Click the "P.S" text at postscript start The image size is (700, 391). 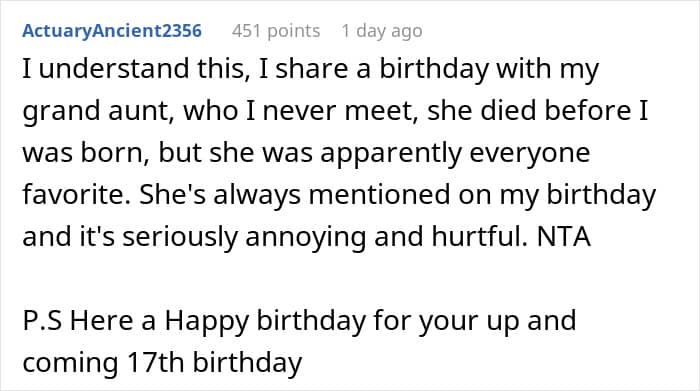[x=42, y=320]
